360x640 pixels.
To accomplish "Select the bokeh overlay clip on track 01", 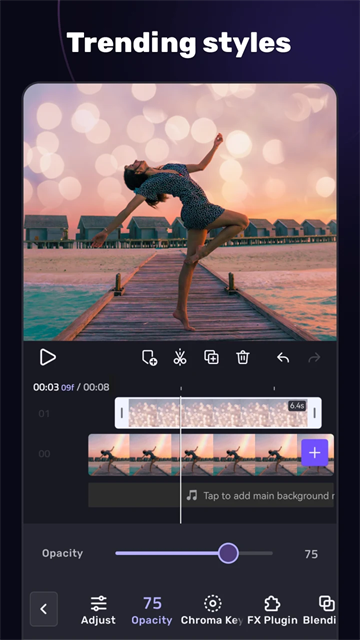I will pyautogui.click(x=218, y=413).
